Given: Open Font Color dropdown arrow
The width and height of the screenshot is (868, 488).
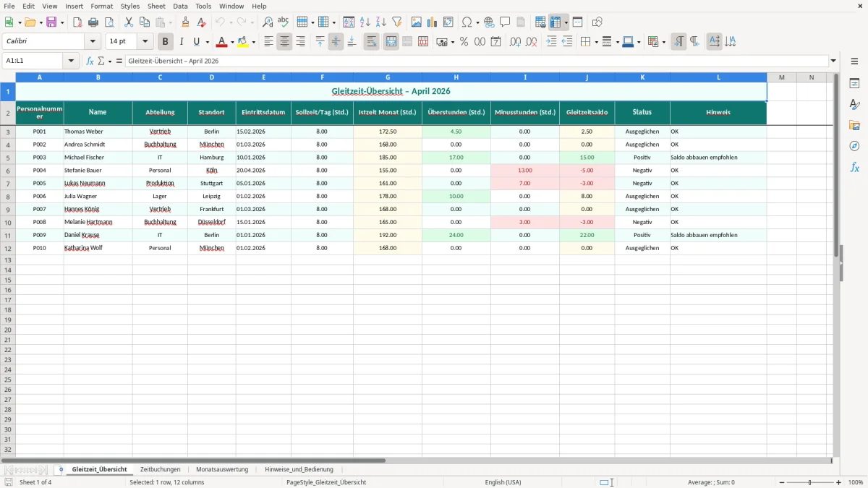Looking at the screenshot, I should [x=232, y=42].
